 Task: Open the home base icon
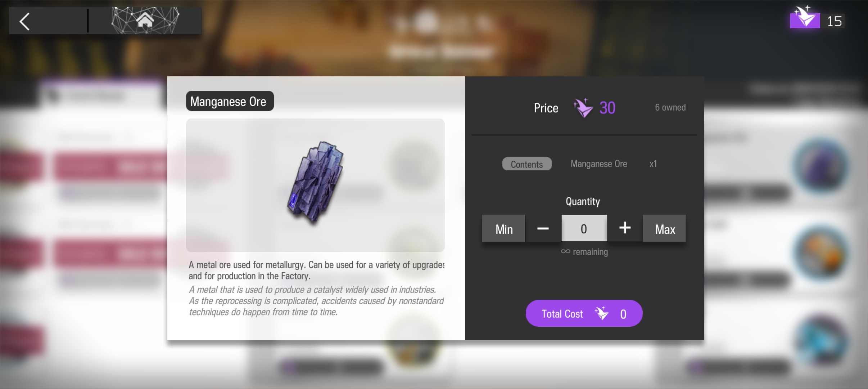(145, 21)
